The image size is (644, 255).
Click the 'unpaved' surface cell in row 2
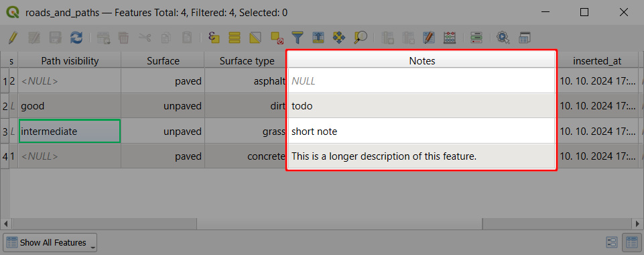pos(163,106)
